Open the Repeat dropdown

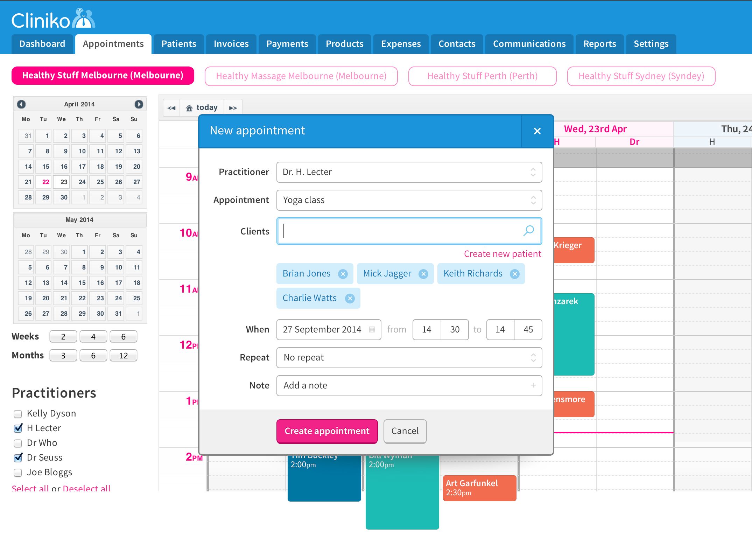click(409, 358)
